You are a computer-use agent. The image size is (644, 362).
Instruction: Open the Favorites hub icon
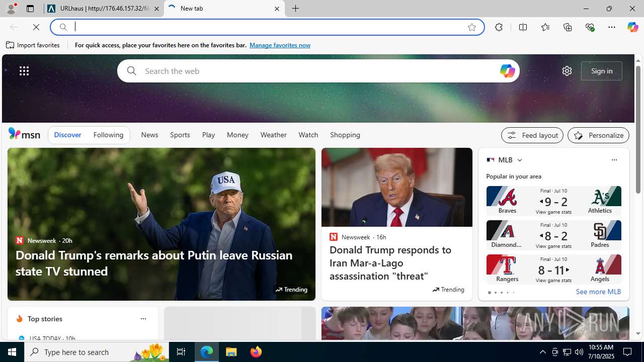pos(545,27)
